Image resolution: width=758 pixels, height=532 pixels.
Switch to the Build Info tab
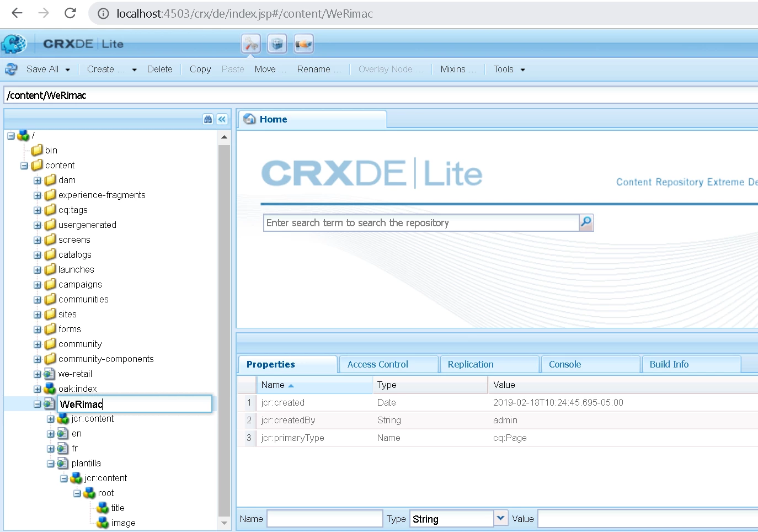click(691, 364)
